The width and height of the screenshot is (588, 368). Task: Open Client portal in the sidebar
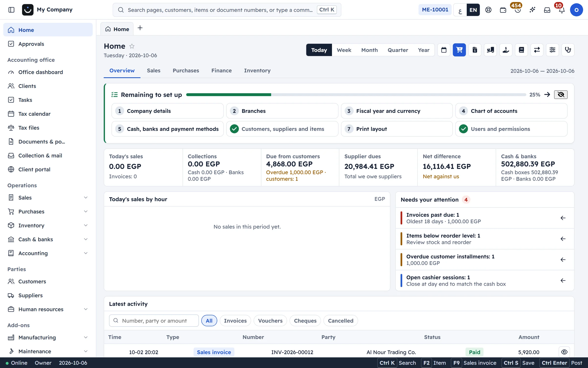pos(48,170)
